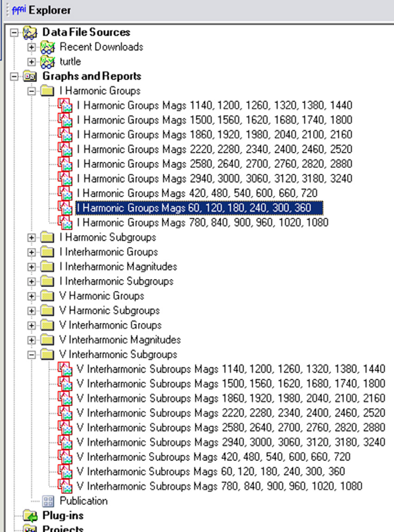Click the graph icon beside I Harmonic Groups Mags 420 entry
The width and height of the screenshot is (394, 532).
(x=65, y=193)
